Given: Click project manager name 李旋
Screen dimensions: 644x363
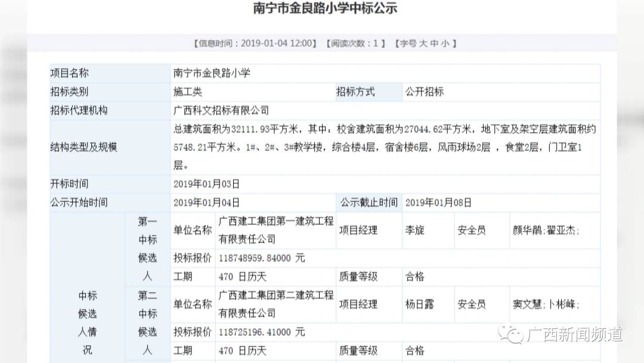Looking at the screenshot, I should (414, 230).
